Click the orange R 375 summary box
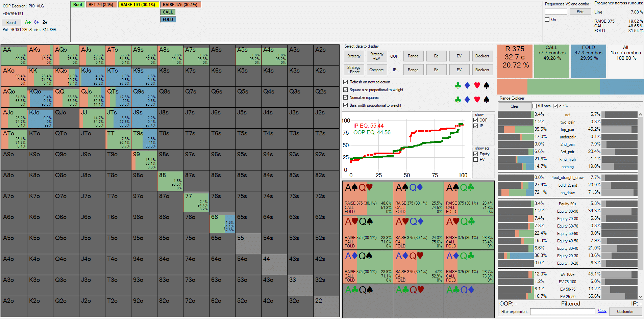The height and width of the screenshot is (319, 644). (x=515, y=61)
